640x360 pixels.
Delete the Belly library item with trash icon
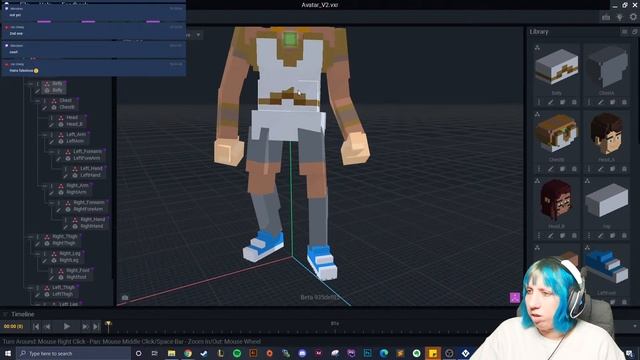574,102
